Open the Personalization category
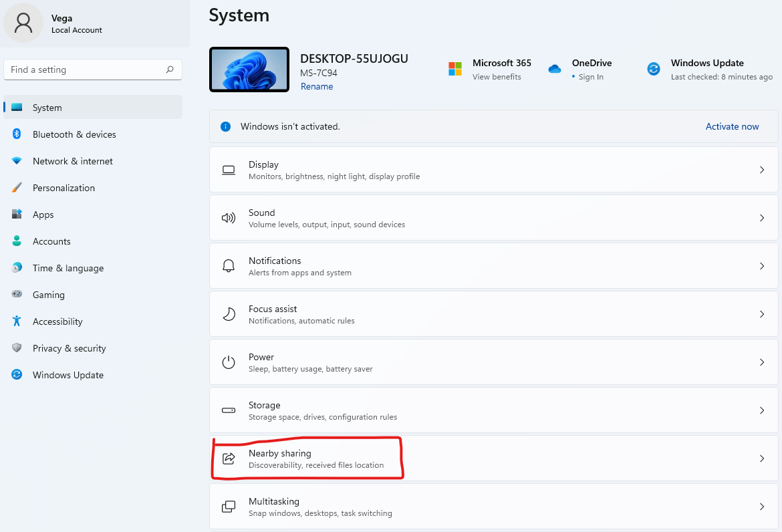 pyautogui.click(x=93, y=188)
